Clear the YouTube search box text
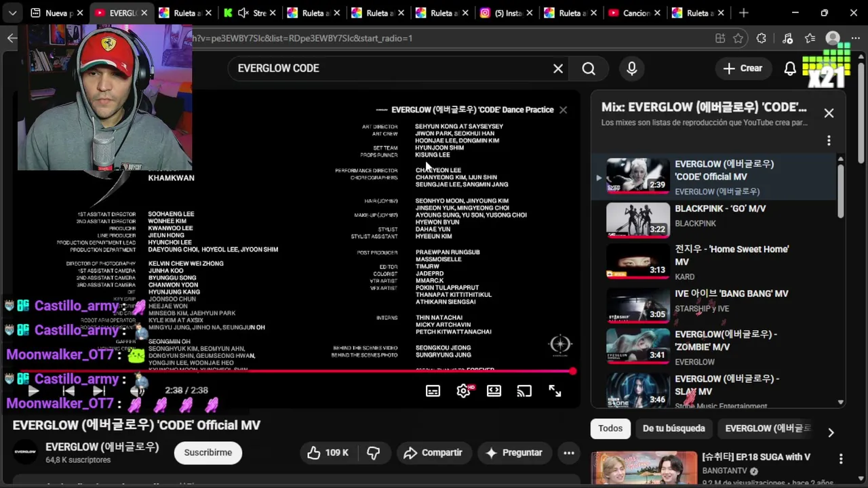This screenshot has height=488, width=868. [558, 68]
